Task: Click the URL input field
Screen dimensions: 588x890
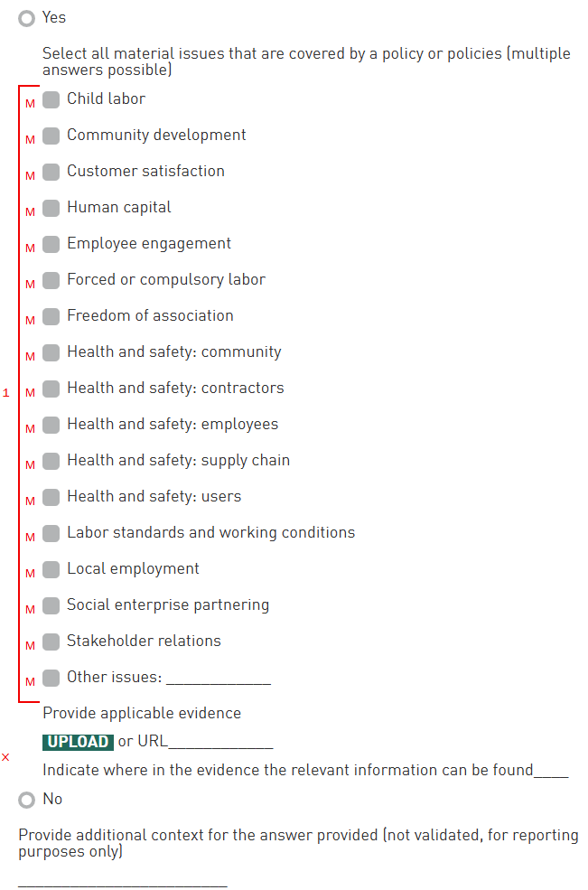Action: coord(220,742)
